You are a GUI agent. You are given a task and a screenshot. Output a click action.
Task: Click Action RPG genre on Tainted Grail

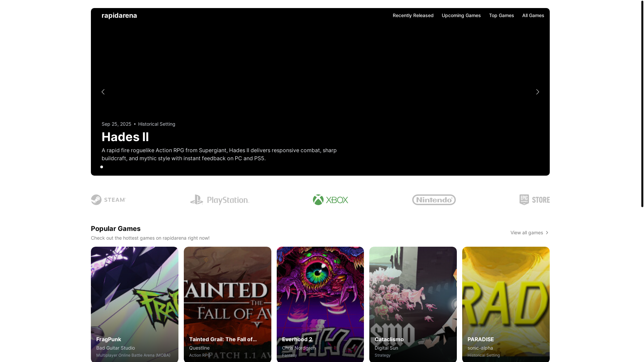[x=200, y=355]
